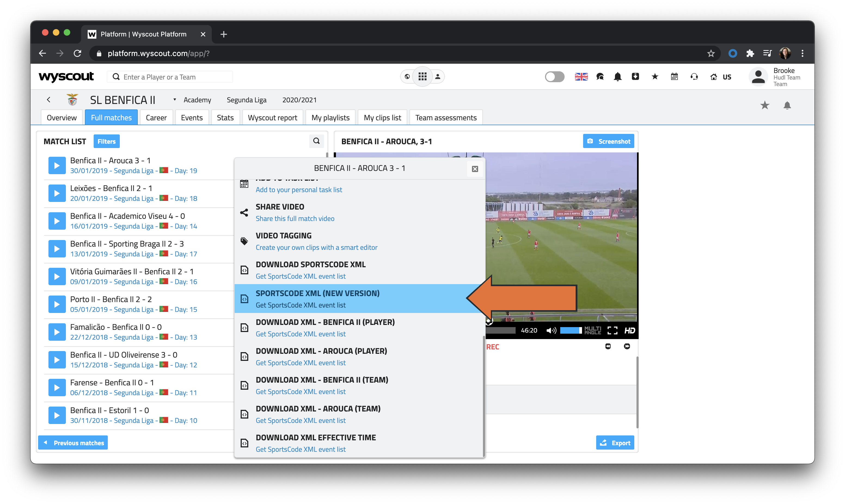Adjust the blue volume slider in the player

(x=571, y=330)
